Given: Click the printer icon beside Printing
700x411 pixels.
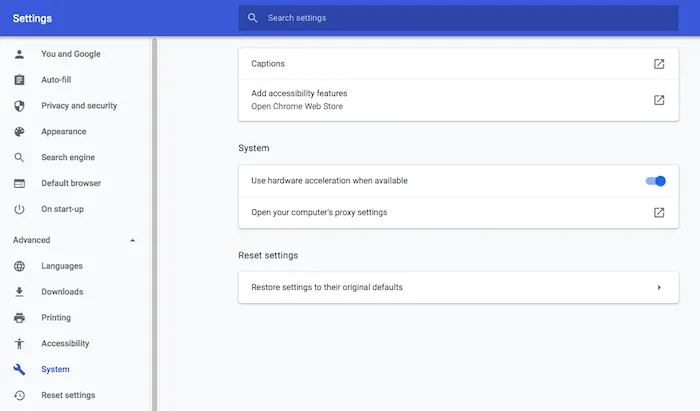Looking at the screenshot, I should (19, 318).
